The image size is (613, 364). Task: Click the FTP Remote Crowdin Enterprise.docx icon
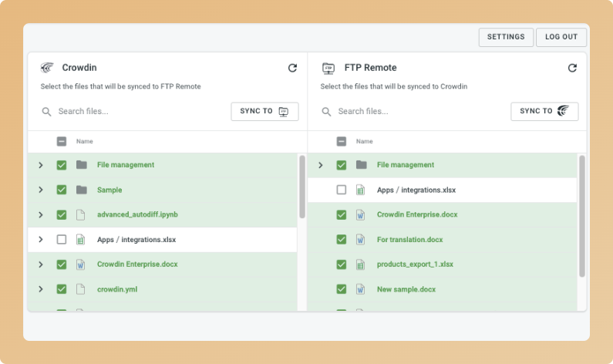coord(360,214)
